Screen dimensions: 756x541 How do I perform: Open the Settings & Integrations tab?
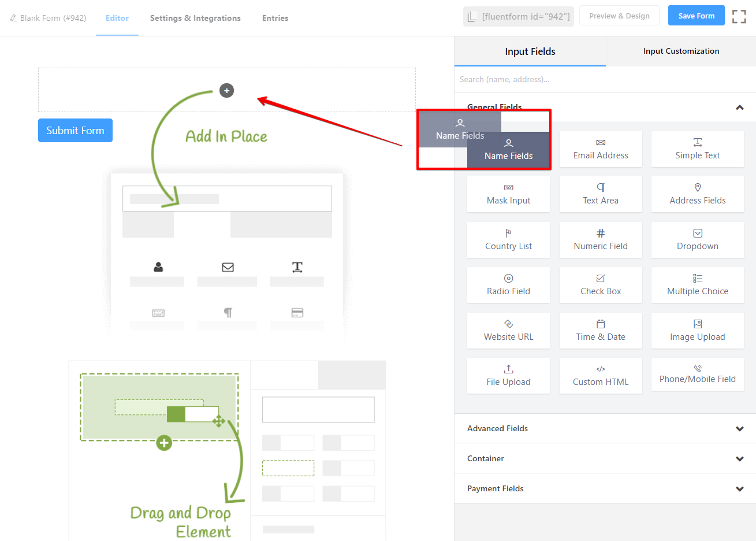(195, 18)
